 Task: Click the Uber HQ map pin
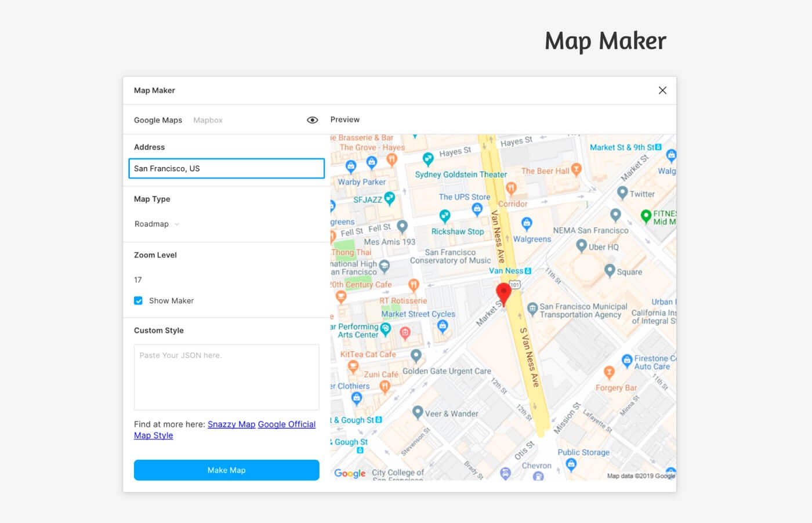pyautogui.click(x=582, y=246)
